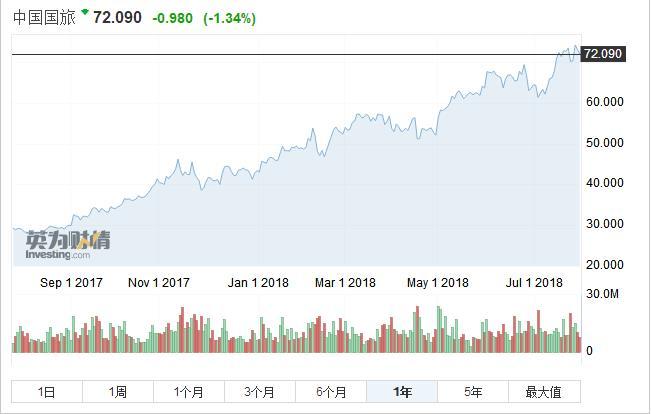
Task: Select the 最大值 range tab
Action: (x=543, y=392)
